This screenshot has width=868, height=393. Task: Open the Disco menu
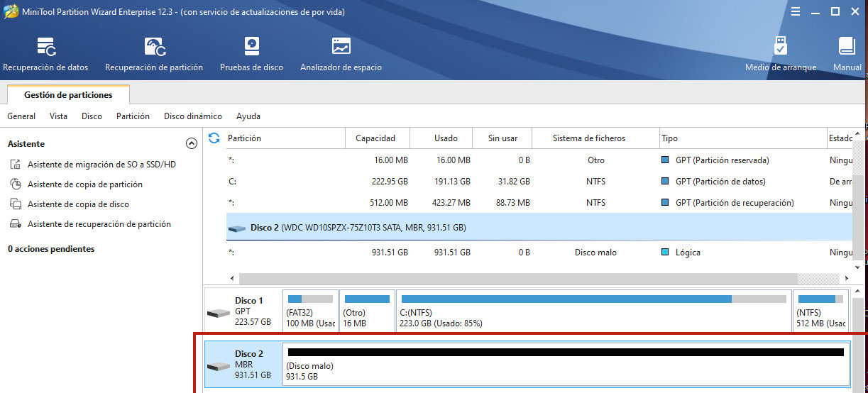(92, 116)
